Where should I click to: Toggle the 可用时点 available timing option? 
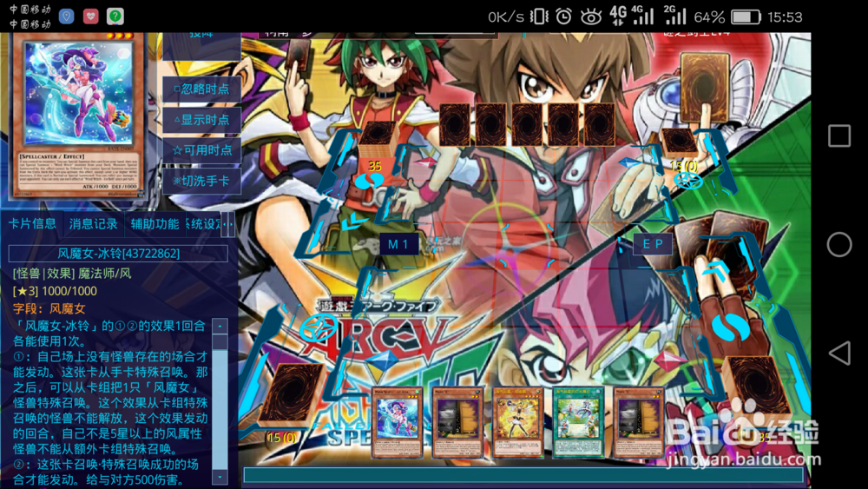point(201,150)
